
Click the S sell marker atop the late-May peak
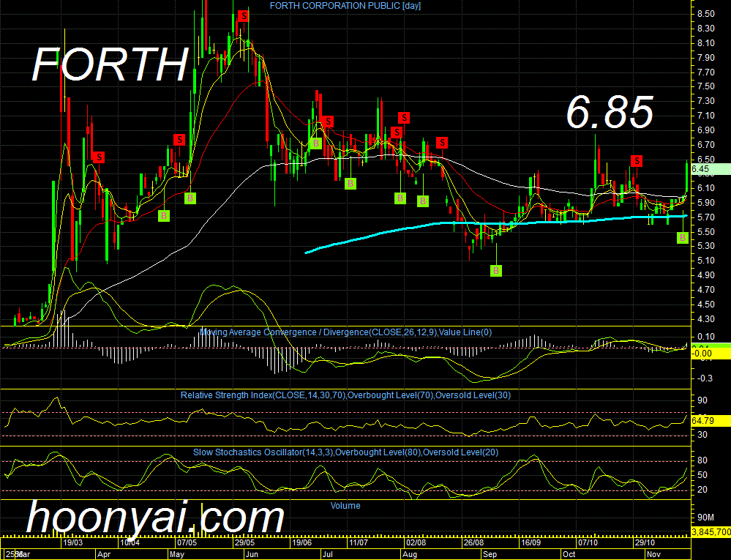pyautogui.click(x=243, y=16)
